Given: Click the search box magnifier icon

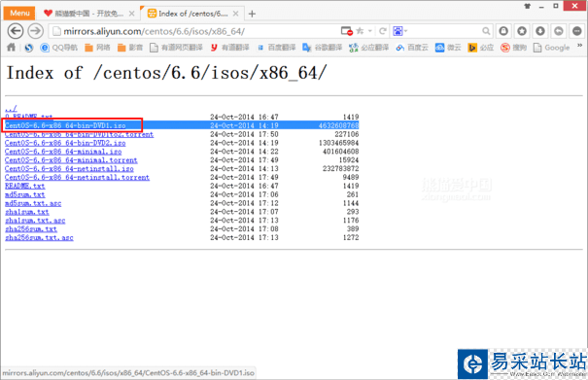Looking at the screenshot, I should pyautogui.click(x=486, y=31).
